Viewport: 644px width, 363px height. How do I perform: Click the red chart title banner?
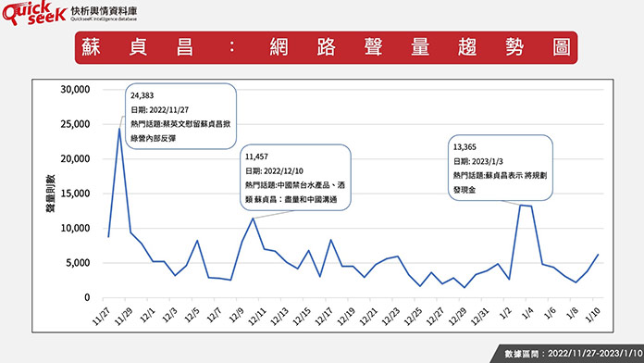(326, 47)
